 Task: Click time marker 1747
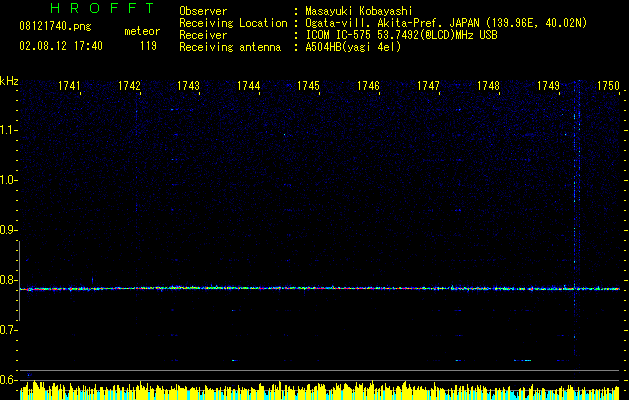(428, 86)
